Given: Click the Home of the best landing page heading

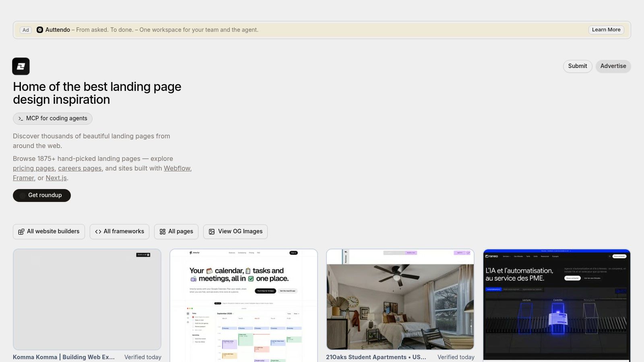Looking at the screenshot, I should 97,93.
